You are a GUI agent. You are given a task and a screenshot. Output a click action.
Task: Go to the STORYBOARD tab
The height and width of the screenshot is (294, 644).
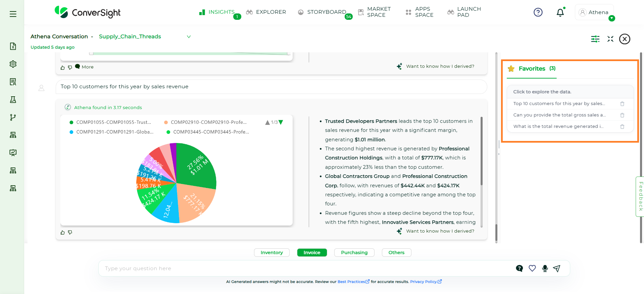pyautogui.click(x=322, y=12)
